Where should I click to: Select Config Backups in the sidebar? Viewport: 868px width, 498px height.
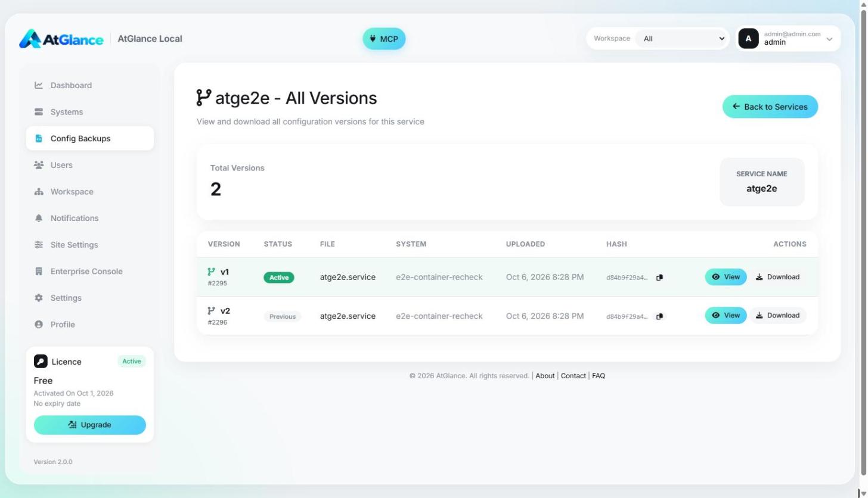89,138
